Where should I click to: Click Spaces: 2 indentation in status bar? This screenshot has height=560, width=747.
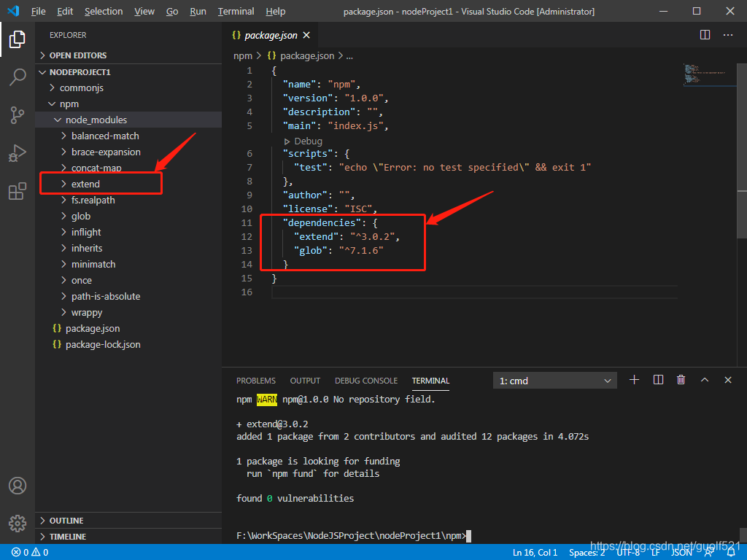pos(587,553)
